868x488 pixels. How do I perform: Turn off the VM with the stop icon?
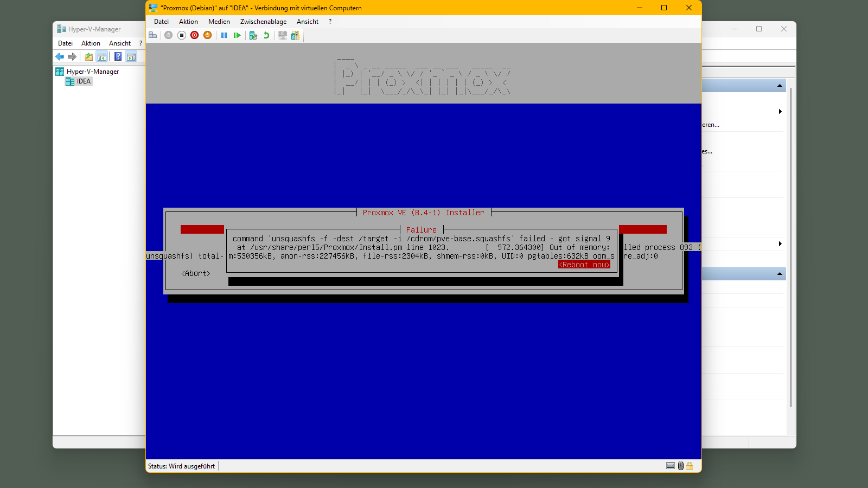[182, 35]
